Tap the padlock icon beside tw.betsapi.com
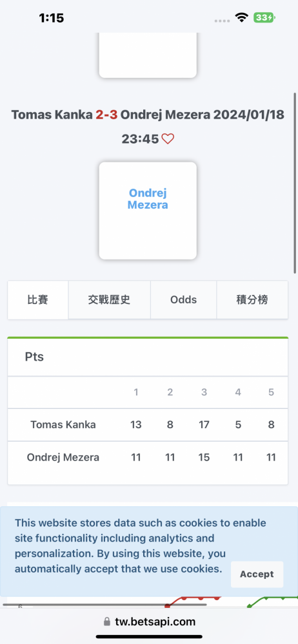 tap(107, 621)
